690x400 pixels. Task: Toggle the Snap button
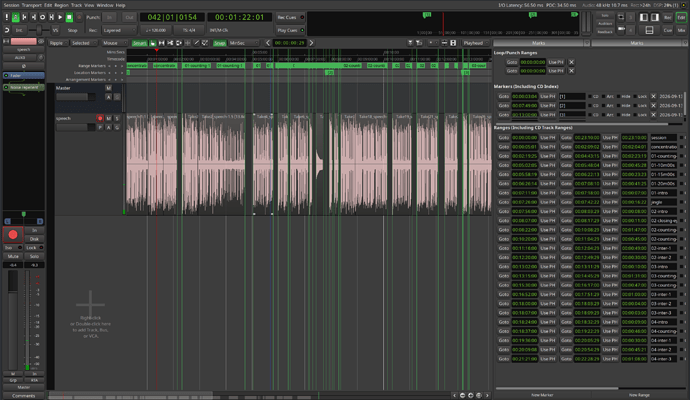coord(220,43)
